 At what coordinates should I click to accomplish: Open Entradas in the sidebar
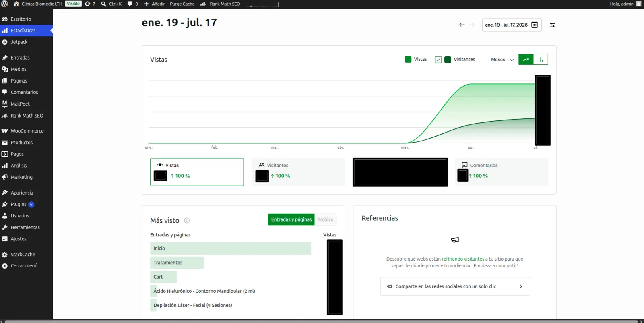(x=26, y=58)
